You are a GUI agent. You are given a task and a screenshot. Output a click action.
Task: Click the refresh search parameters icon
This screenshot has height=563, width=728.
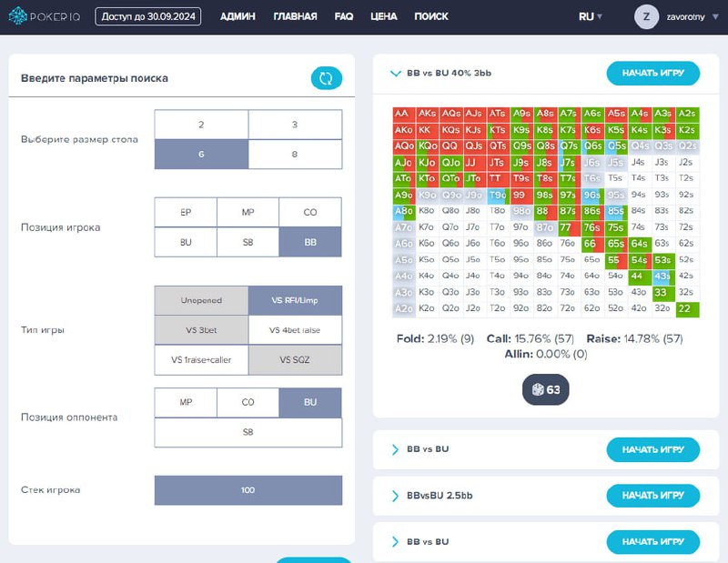pos(327,78)
